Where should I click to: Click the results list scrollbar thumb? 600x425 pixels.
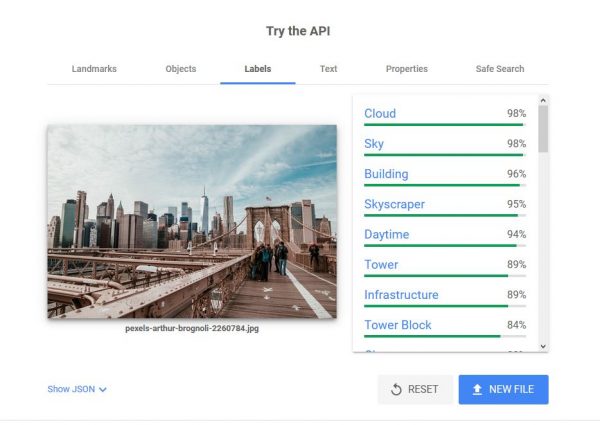[x=543, y=129]
